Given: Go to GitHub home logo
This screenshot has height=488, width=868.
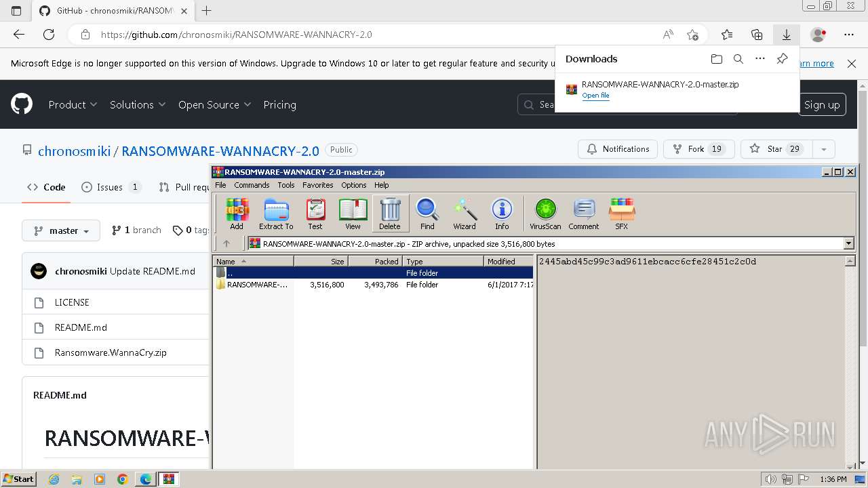Looking at the screenshot, I should [22, 104].
